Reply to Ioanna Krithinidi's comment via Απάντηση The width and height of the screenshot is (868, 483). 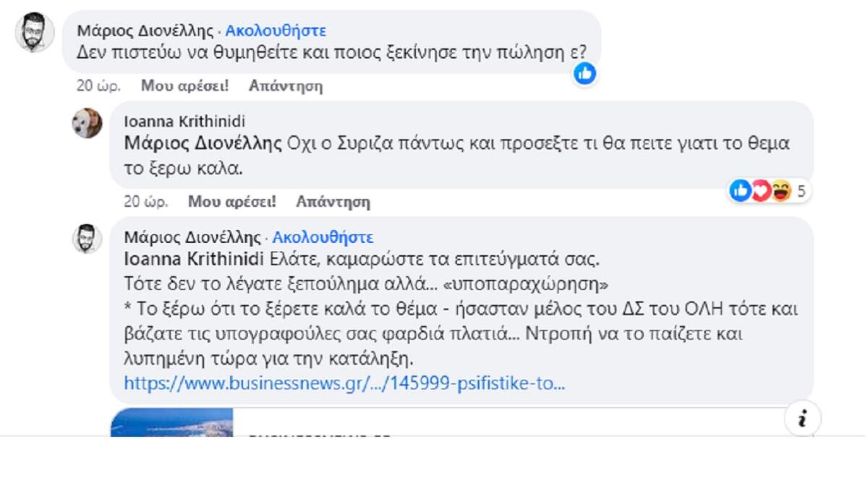333,202
